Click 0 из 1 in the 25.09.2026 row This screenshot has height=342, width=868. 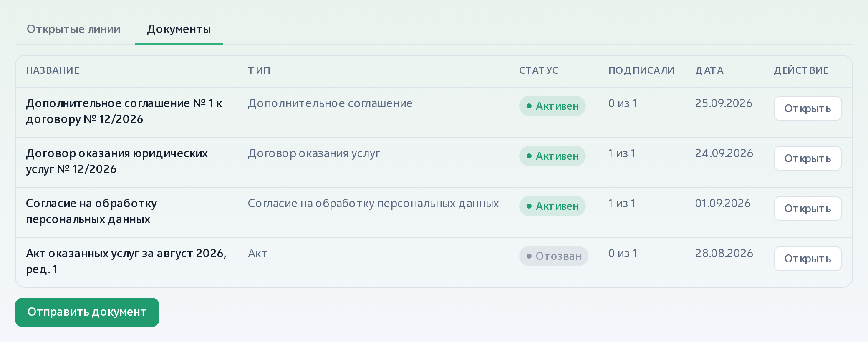623,103
